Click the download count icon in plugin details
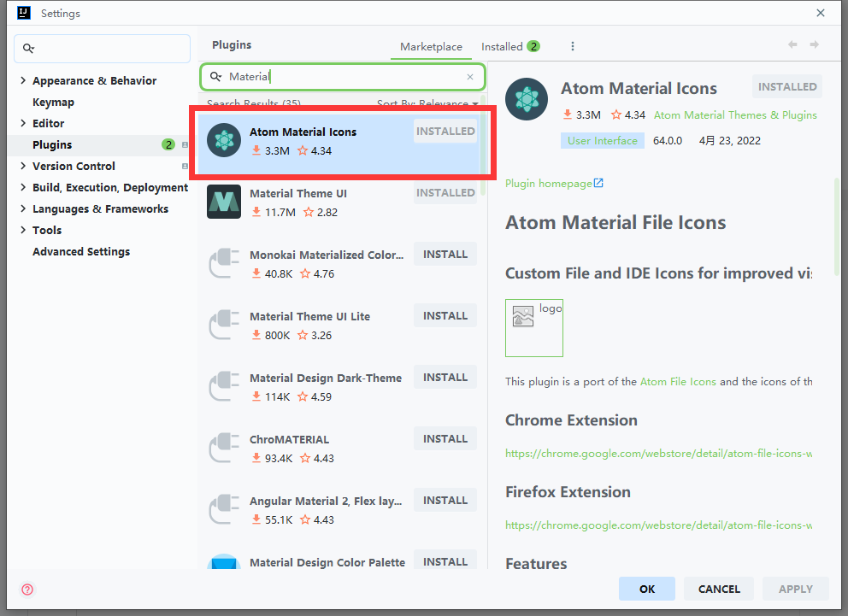This screenshot has height=616, width=848. (568, 114)
